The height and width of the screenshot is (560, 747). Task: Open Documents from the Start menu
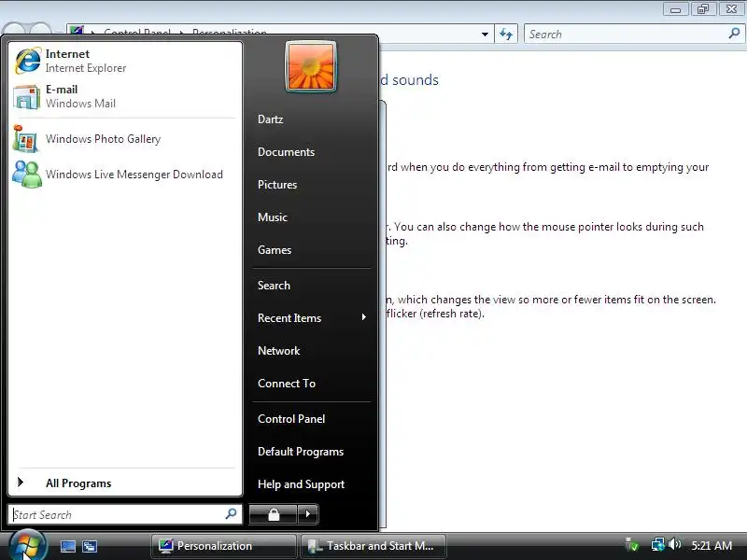pyautogui.click(x=311, y=152)
